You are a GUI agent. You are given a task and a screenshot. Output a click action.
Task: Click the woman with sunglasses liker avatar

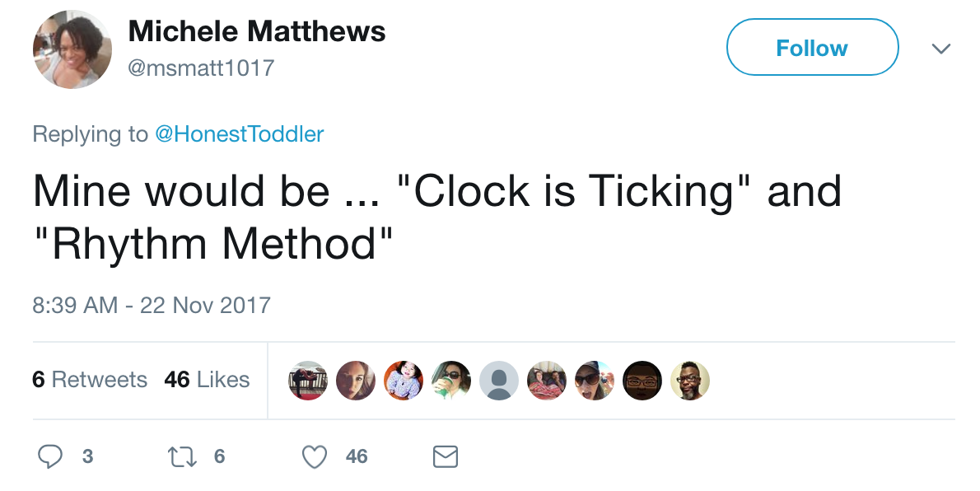tap(595, 381)
